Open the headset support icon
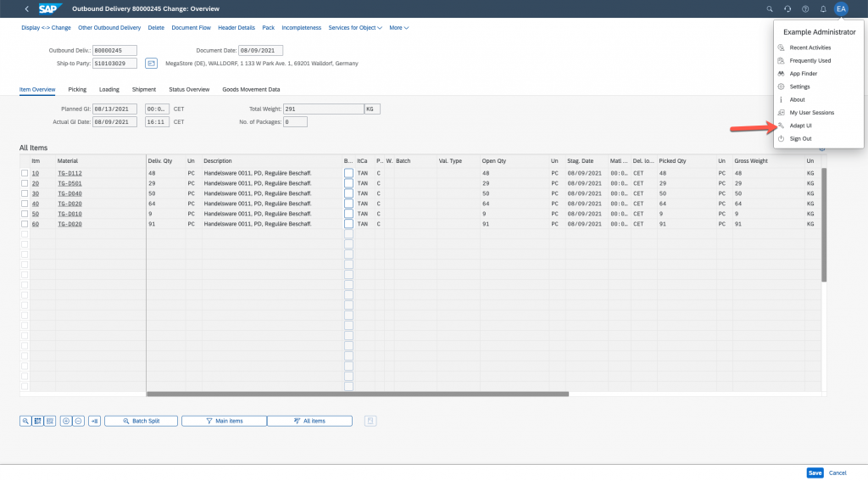Viewport: 868px width, 481px height. (787, 8)
